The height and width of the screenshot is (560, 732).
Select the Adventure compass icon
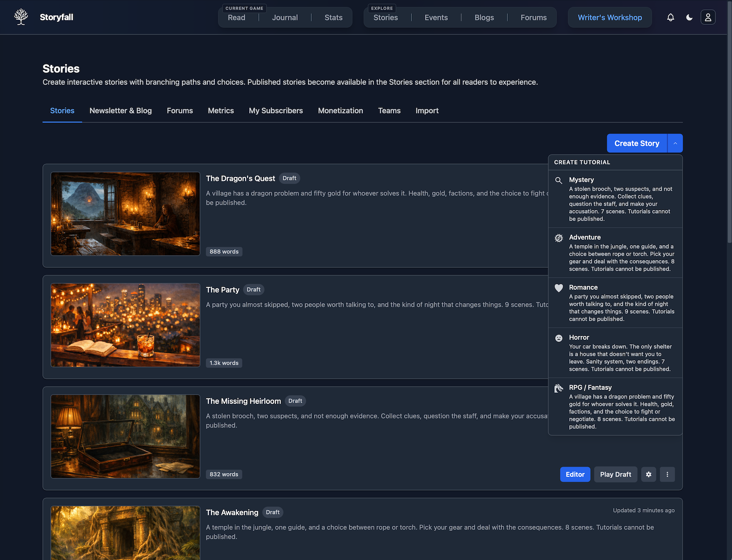pyautogui.click(x=559, y=238)
